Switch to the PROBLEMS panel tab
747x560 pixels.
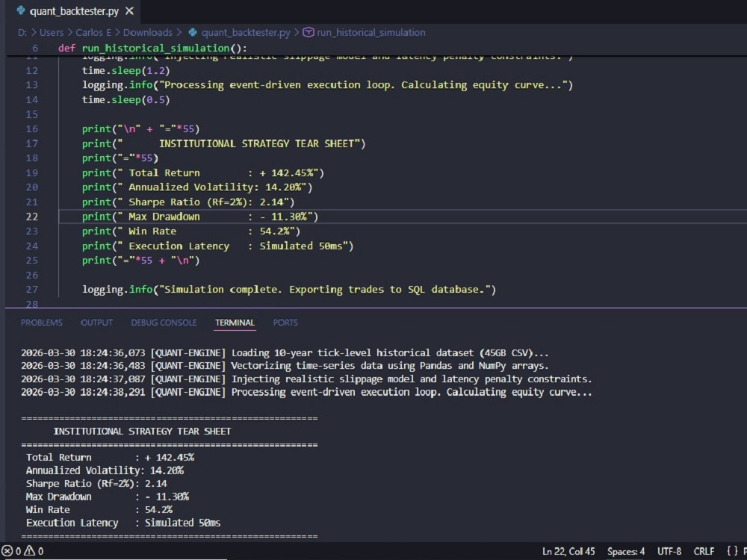41,323
